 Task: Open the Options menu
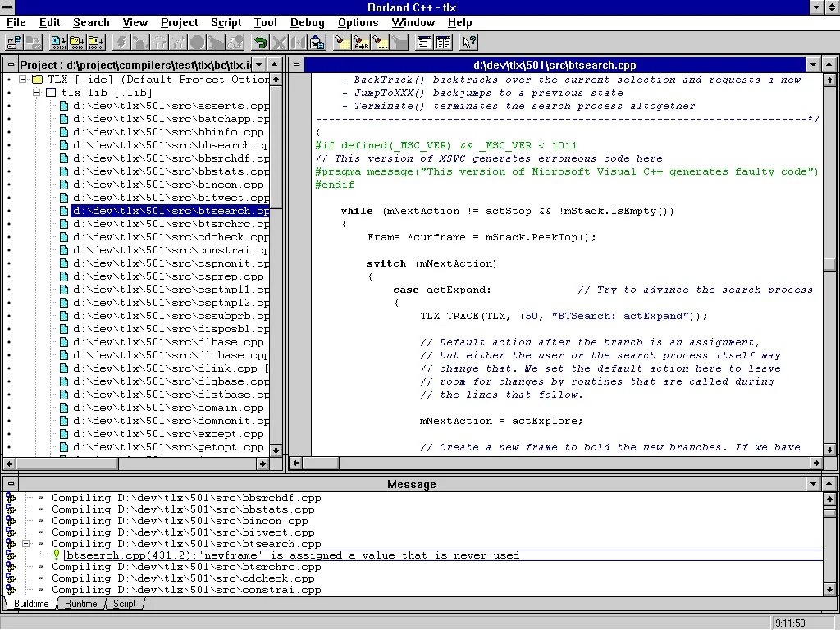click(358, 22)
